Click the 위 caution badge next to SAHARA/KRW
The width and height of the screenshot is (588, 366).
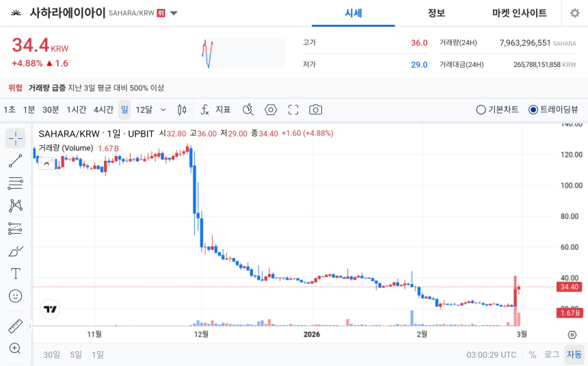(161, 13)
